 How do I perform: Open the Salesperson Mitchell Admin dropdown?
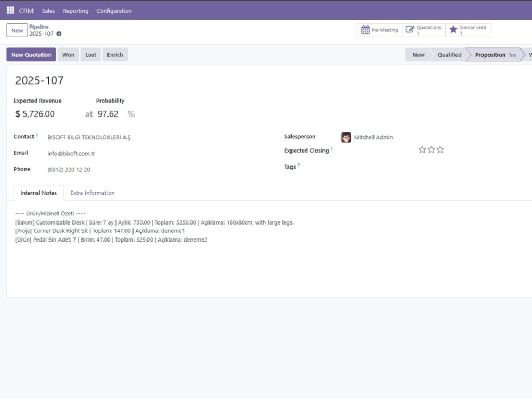coord(373,137)
